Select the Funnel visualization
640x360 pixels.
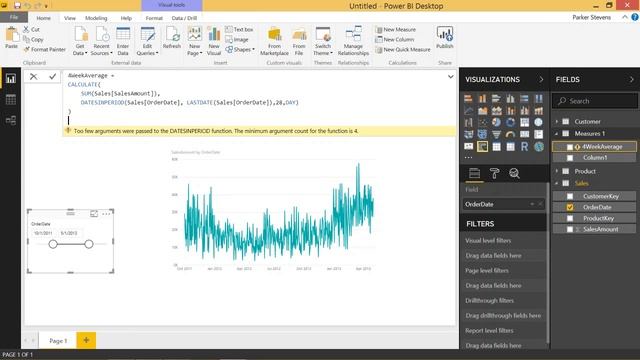click(x=496, y=134)
